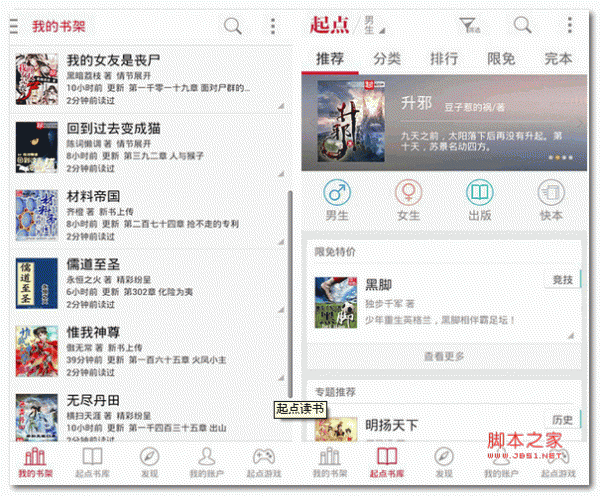Viewport: 600px width, 496px height.
Task: Select 起点游戏 gamepad in left bottom navigation
Action: click(x=264, y=462)
